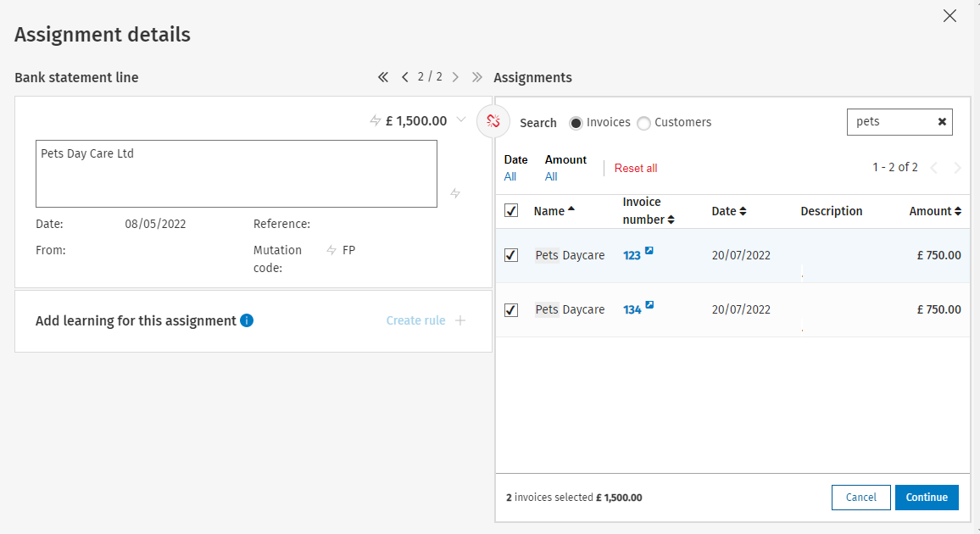
Task: Click lightning icon beside £ 1,500.00 amount
Action: coord(375,120)
